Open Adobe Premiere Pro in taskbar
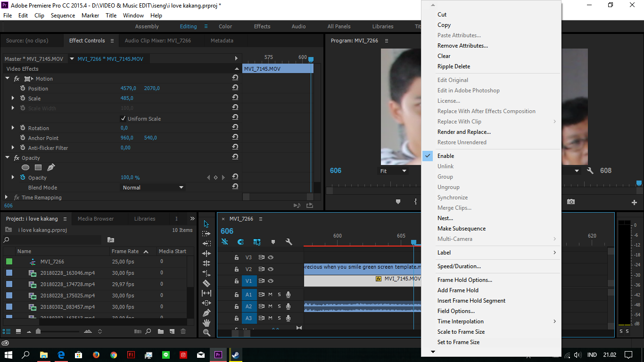Image resolution: width=644 pixels, height=362 pixels. point(218,355)
